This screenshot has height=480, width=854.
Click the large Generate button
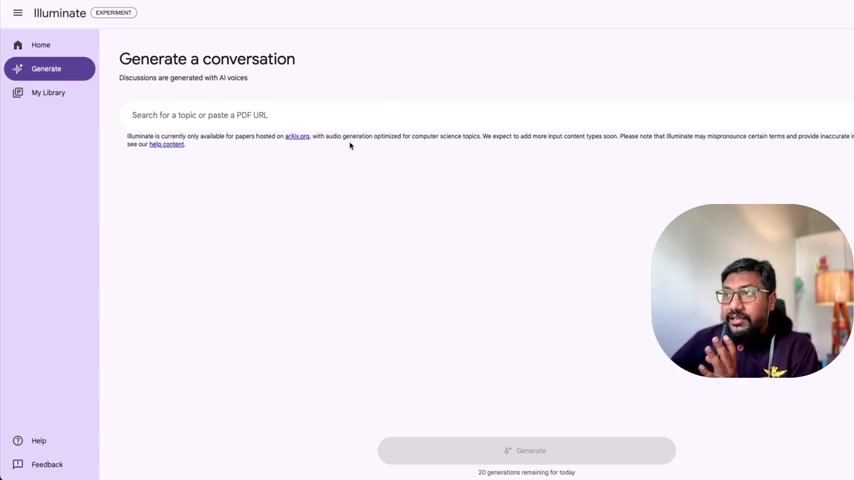527,451
